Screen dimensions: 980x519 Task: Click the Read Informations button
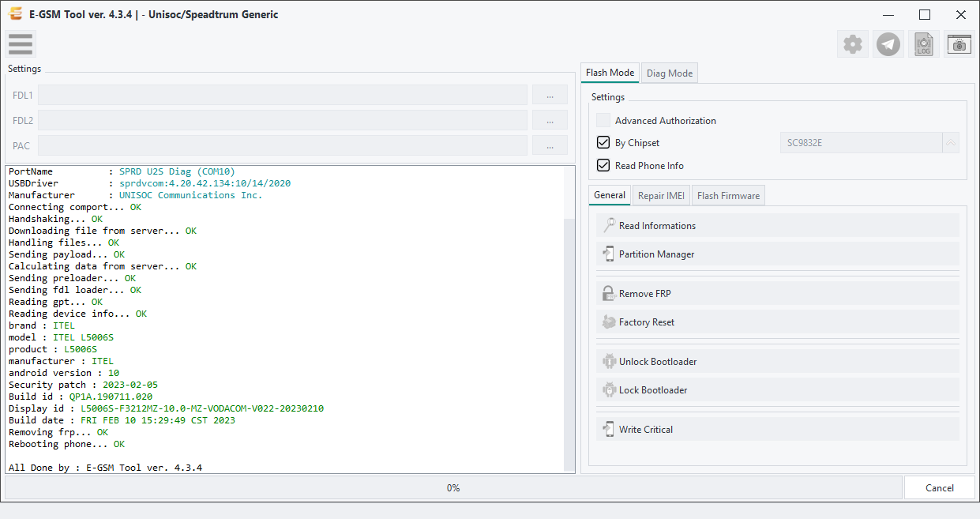pos(778,225)
